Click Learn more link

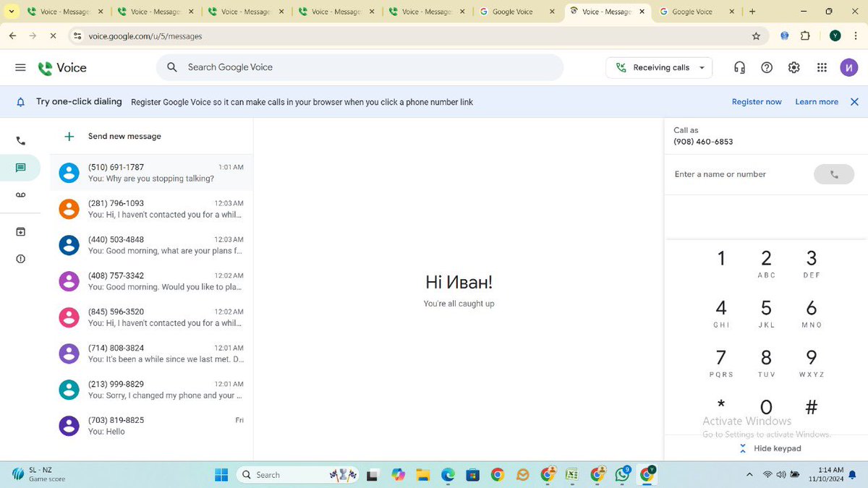[817, 102]
